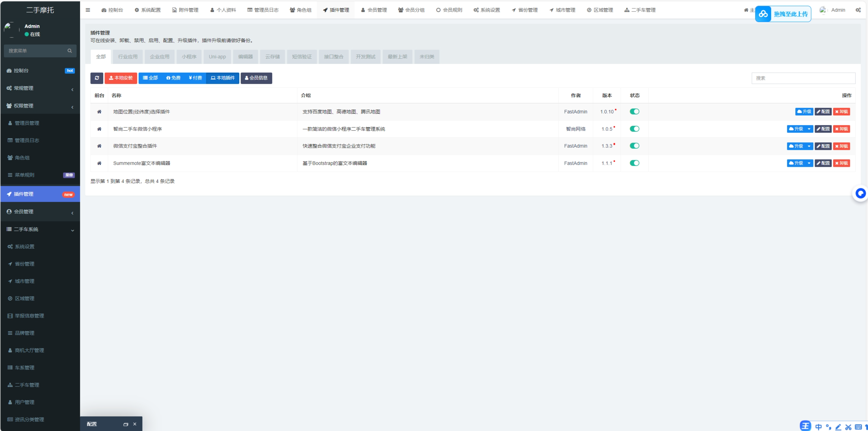Click the scissors icon in bottom tray

pos(848,428)
